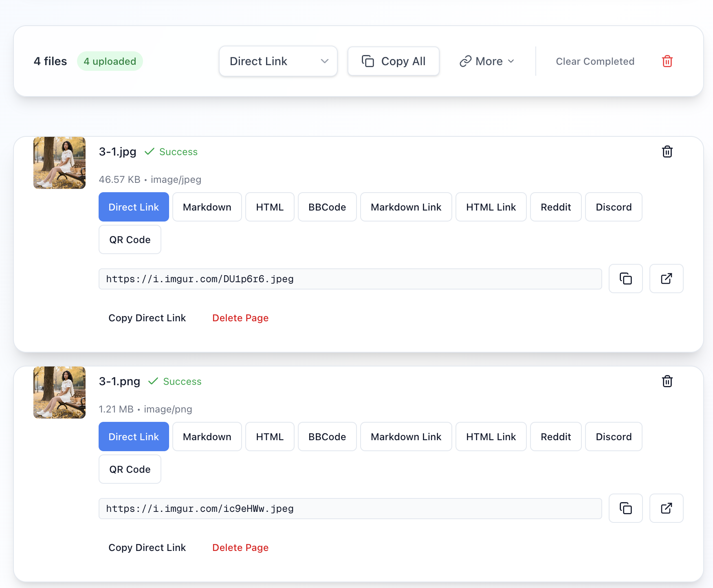Select Discord format for 3-1.png
Image resolution: width=713 pixels, height=588 pixels.
pyautogui.click(x=613, y=437)
